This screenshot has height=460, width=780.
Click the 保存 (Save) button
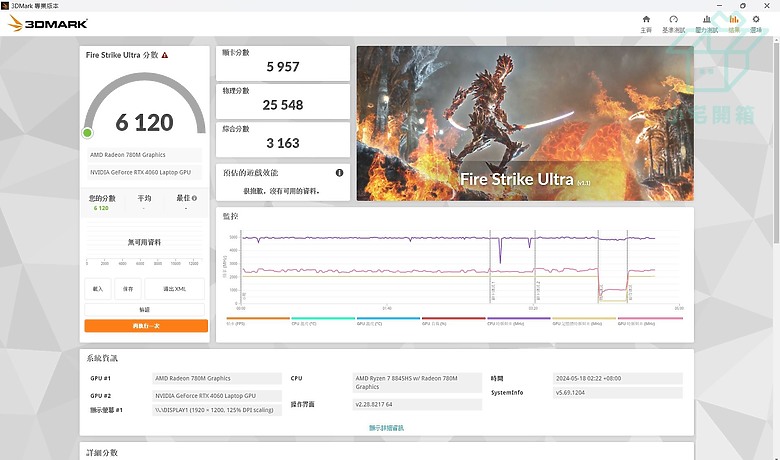(x=128, y=289)
